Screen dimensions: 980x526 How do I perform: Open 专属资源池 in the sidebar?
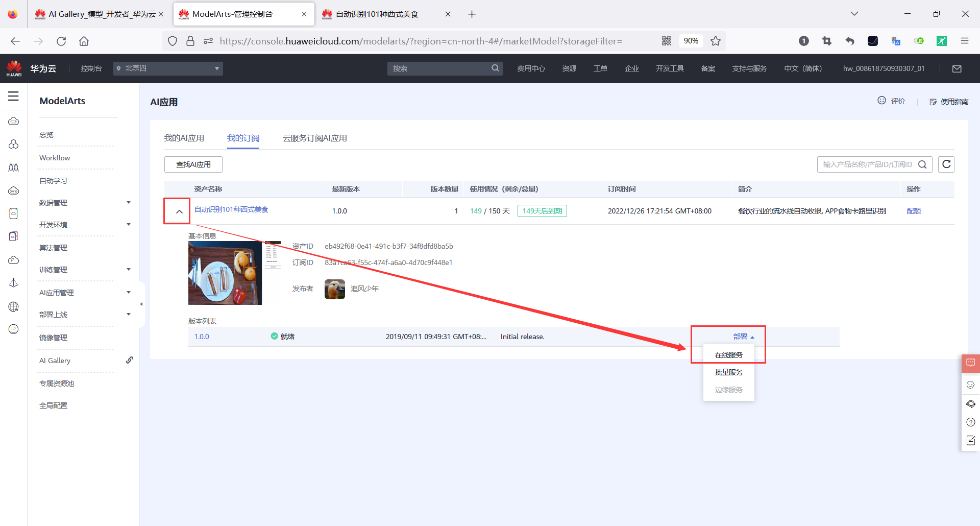(57, 384)
